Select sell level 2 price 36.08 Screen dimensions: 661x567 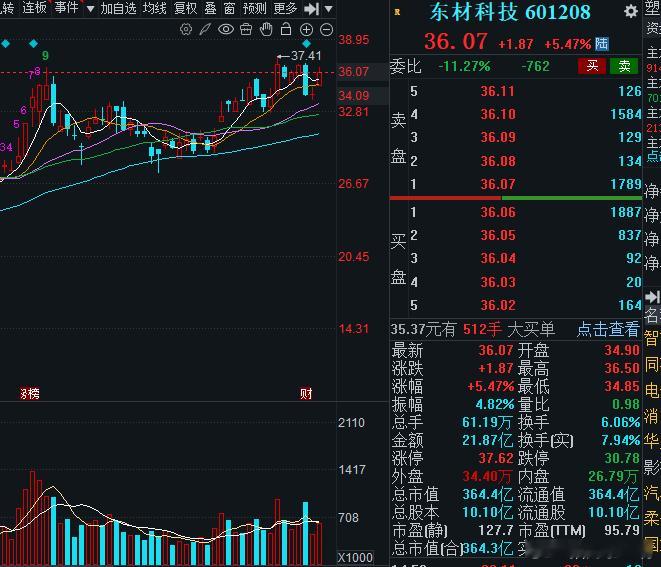pyautogui.click(x=497, y=161)
